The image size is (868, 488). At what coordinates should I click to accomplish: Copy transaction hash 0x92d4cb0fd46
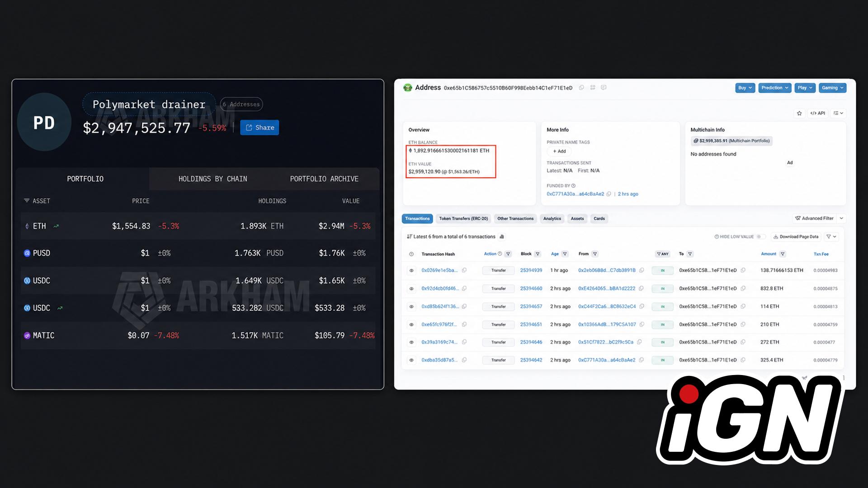464,288
